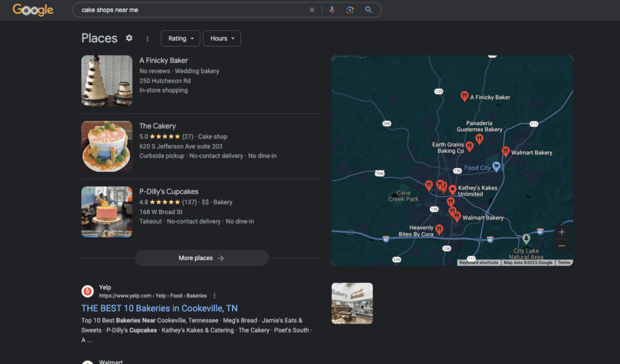Click the 250 Hutcheson Rd address
Image resolution: width=620 pixels, height=364 pixels.
point(165,80)
